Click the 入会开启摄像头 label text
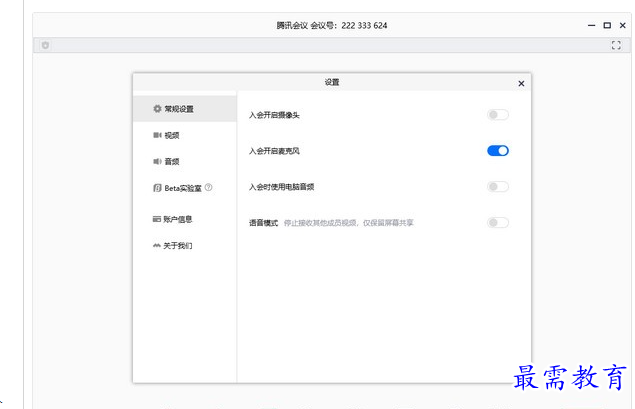 point(274,115)
